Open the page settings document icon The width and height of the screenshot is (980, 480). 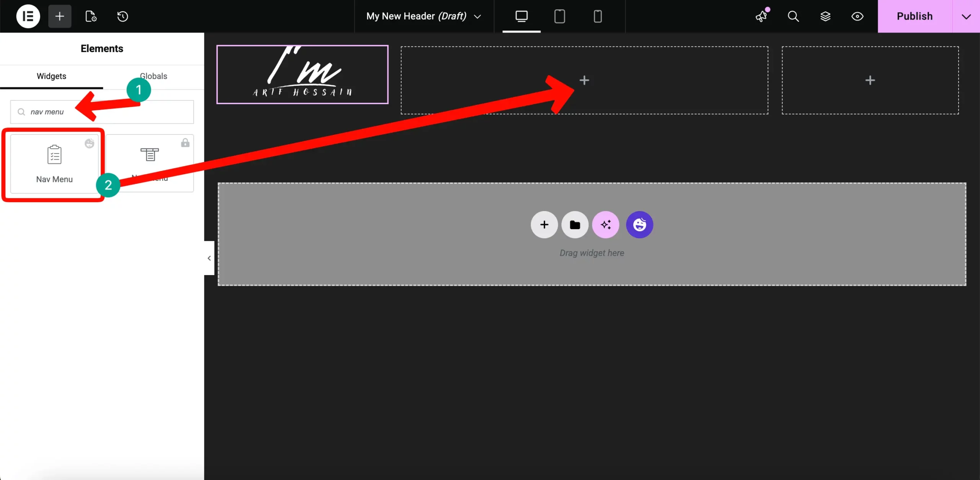pyautogui.click(x=90, y=16)
